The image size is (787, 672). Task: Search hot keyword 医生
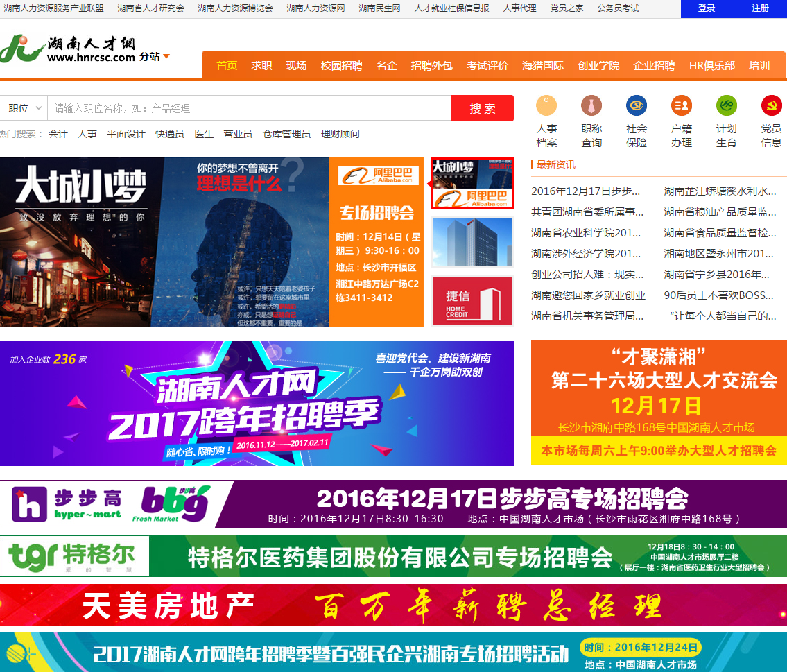click(204, 134)
